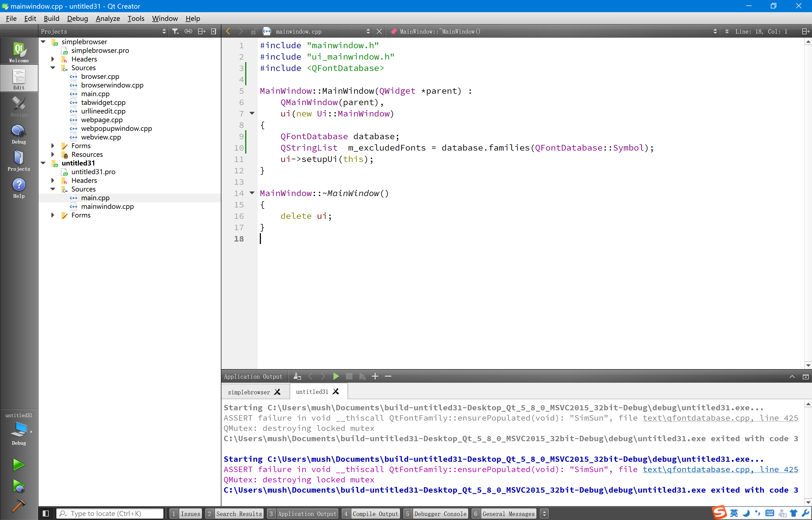Open qfontdatabase.cpp line 425 link in blue output
Viewport: 812px width, 520px height.
coord(720,469)
